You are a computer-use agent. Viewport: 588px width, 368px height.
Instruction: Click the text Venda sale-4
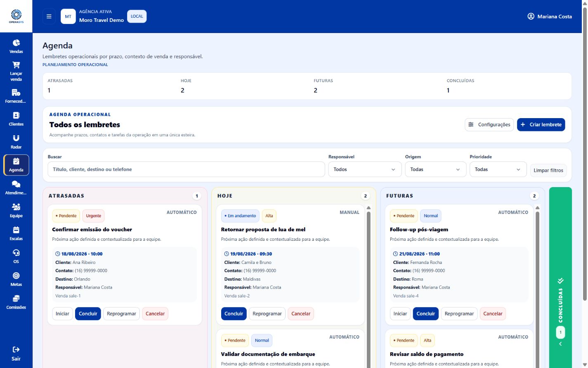(406, 296)
